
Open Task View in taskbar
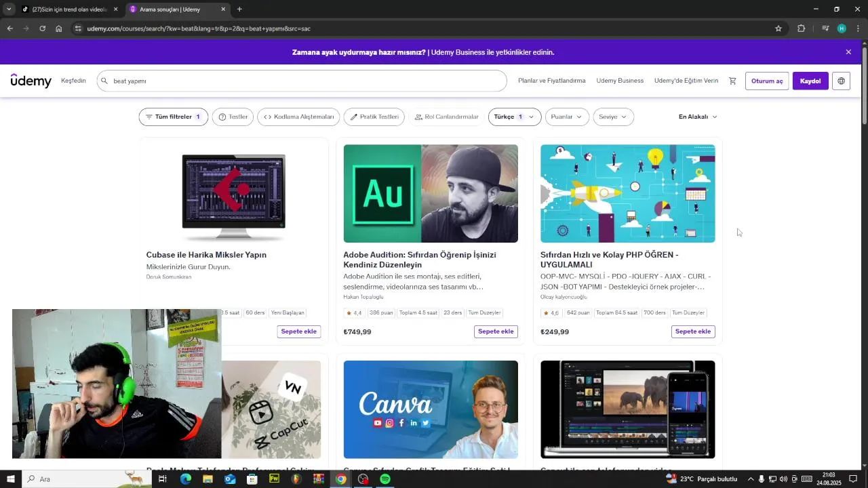tap(163, 479)
